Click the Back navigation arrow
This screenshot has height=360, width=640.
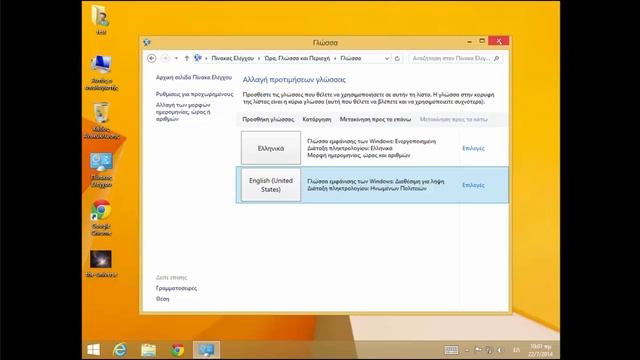pos(151,58)
